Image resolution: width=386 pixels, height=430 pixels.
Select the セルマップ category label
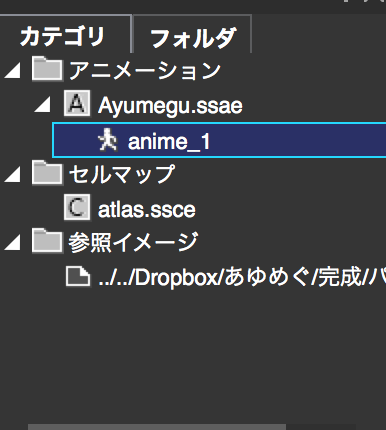(x=122, y=174)
